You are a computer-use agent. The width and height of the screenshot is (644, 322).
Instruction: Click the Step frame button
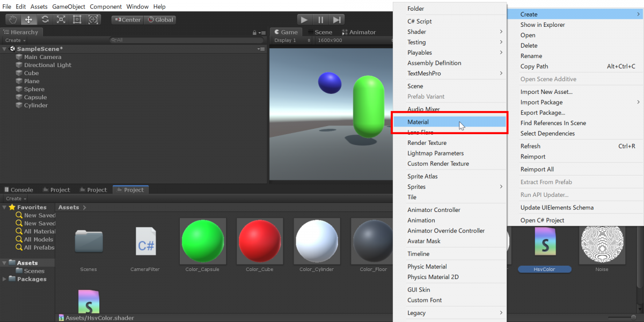pyautogui.click(x=336, y=19)
